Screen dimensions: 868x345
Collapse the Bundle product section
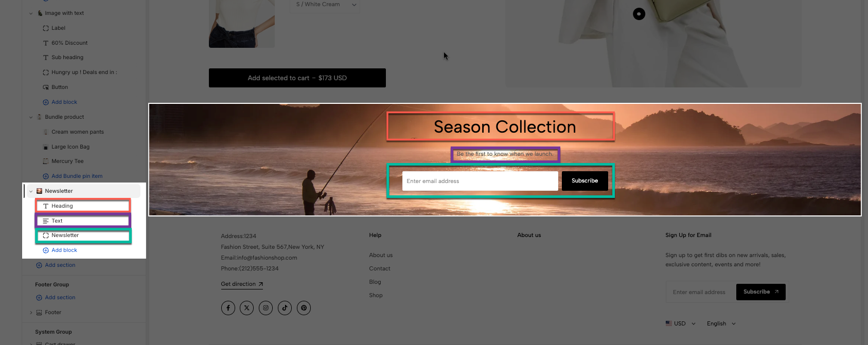(x=31, y=117)
